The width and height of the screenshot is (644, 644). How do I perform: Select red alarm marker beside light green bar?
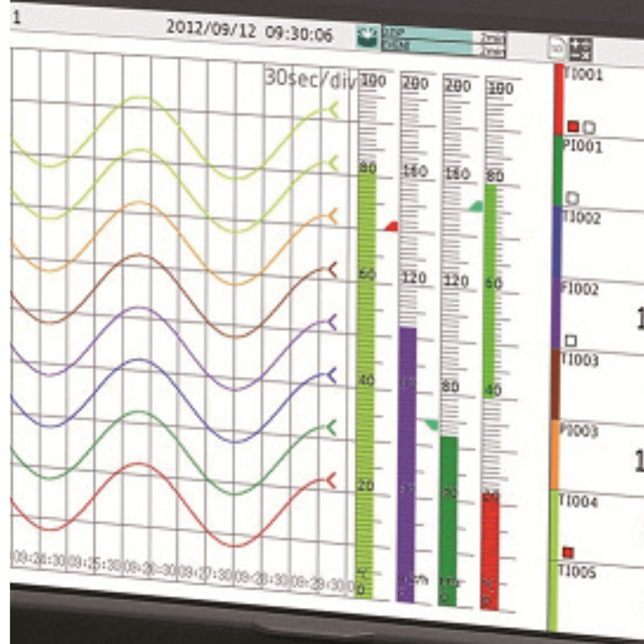click(x=391, y=226)
